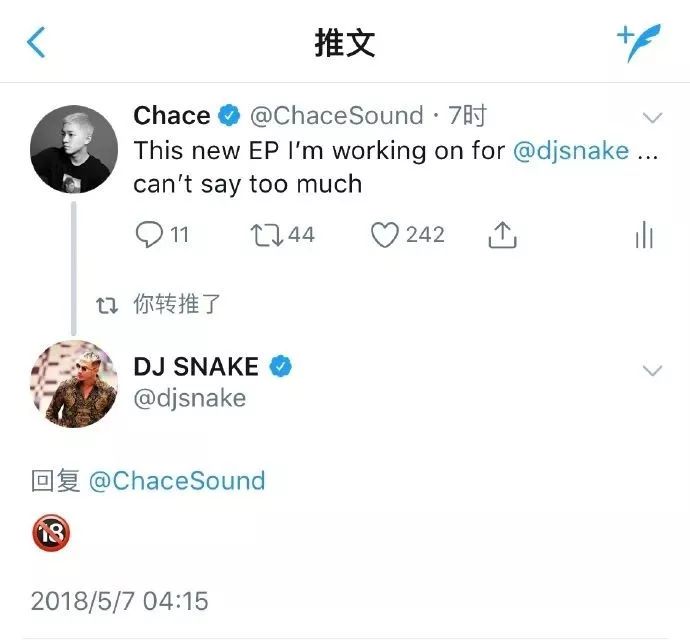
Task: Compose new tweet with the feather icon
Action: [639, 42]
